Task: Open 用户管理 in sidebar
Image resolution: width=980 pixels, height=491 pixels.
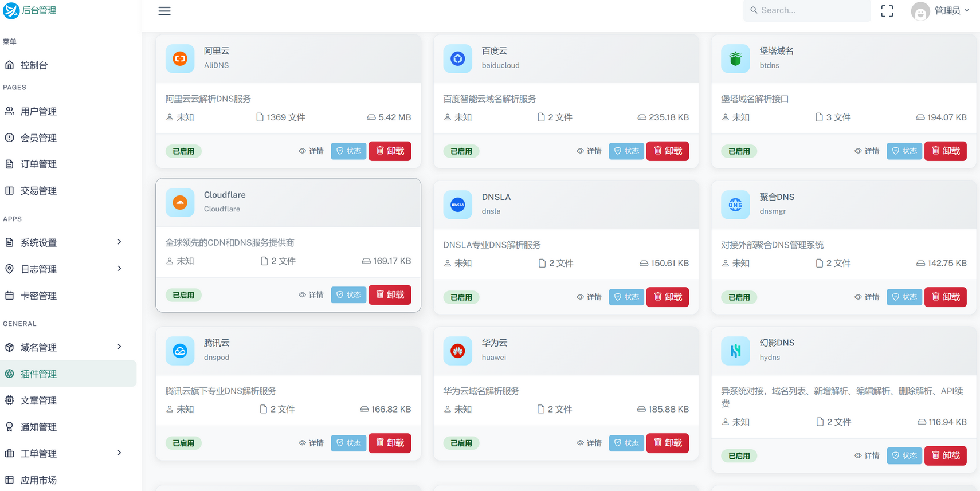Action: pyautogui.click(x=68, y=111)
